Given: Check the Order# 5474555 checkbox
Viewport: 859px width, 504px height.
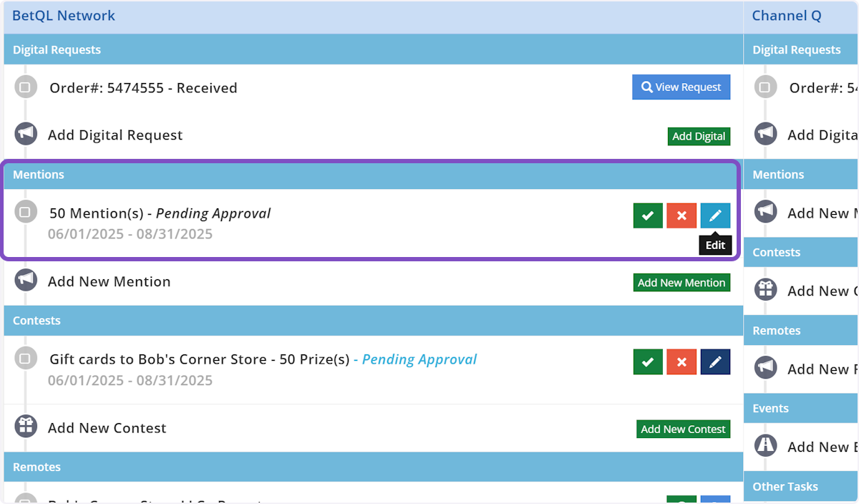Looking at the screenshot, I should point(25,88).
